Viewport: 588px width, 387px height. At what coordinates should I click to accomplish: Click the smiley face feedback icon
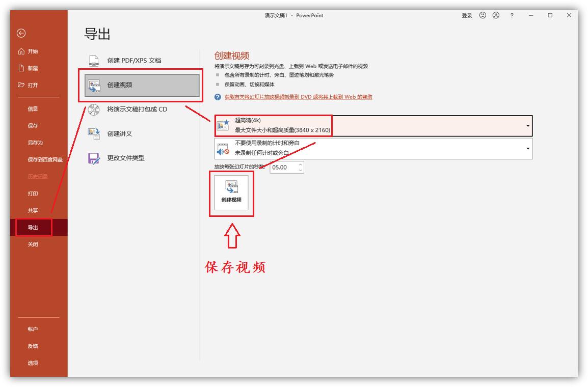pos(483,15)
